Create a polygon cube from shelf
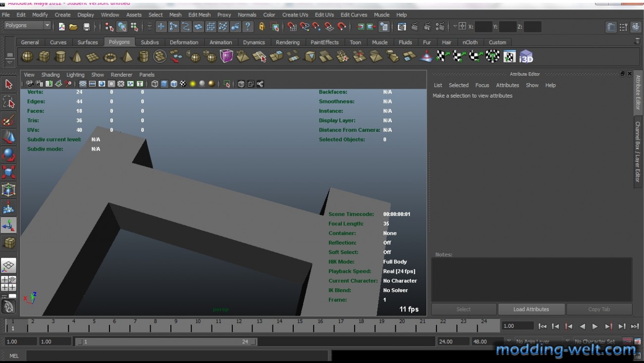This screenshot has height=363, width=644. [x=44, y=57]
